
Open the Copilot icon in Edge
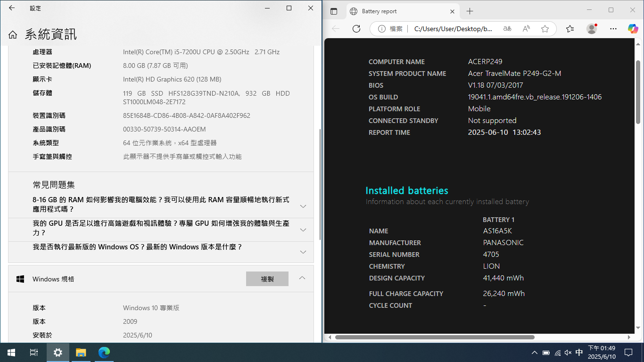(633, 29)
